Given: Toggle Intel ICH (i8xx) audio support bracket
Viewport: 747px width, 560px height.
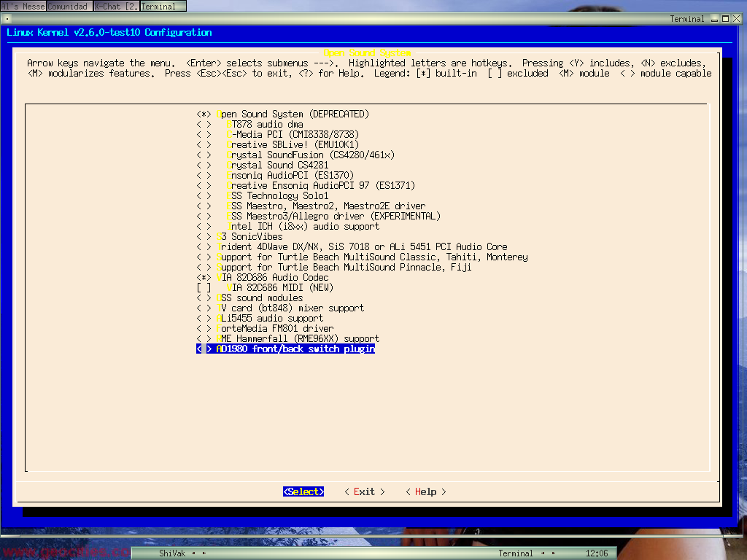Looking at the screenshot, I should point(204,227).
